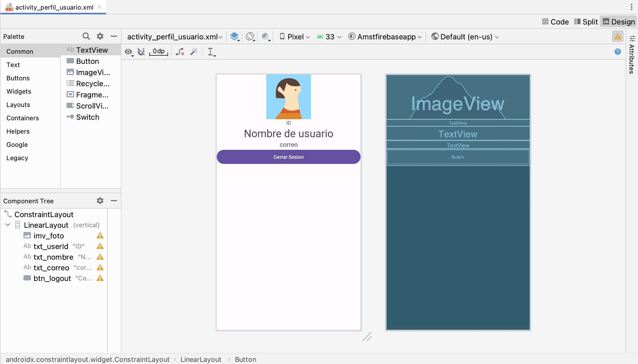
Task: Open the API 33 version dropdown
Action: tap(329, 37)
